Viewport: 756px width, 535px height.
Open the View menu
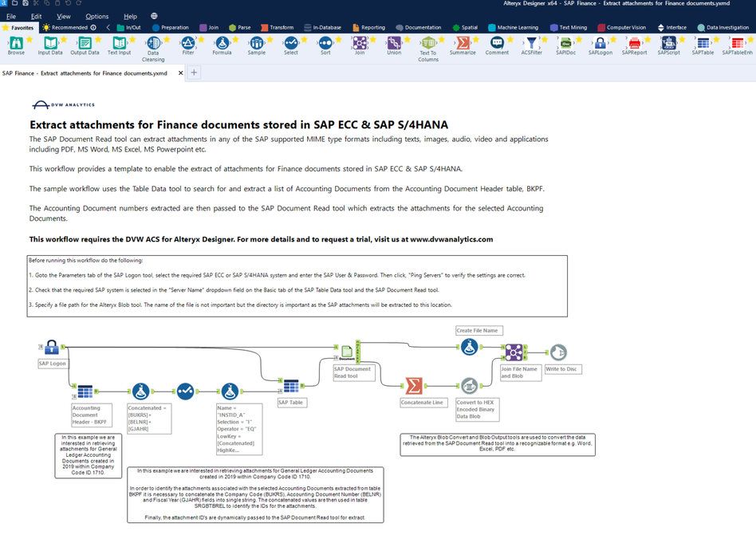pos(64,17)
